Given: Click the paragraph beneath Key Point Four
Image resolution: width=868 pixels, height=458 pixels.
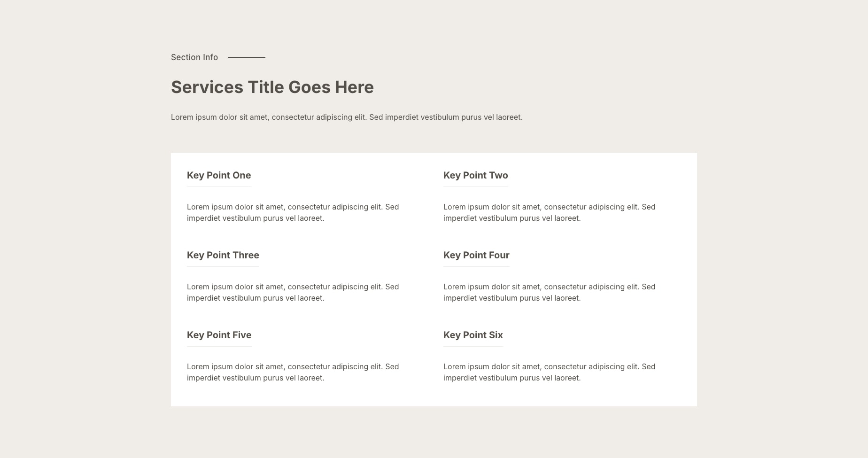Looking at the screenshot, I should [549, 292].
